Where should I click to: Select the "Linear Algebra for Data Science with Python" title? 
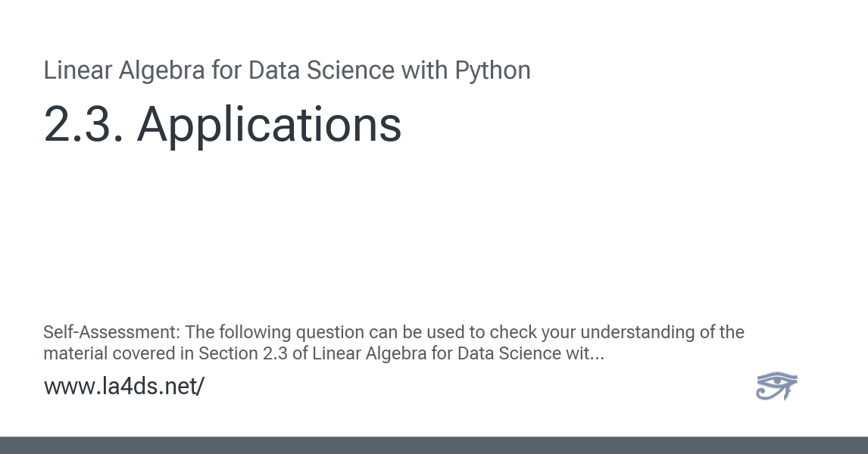pyautogui.click(x=287, y=70)
